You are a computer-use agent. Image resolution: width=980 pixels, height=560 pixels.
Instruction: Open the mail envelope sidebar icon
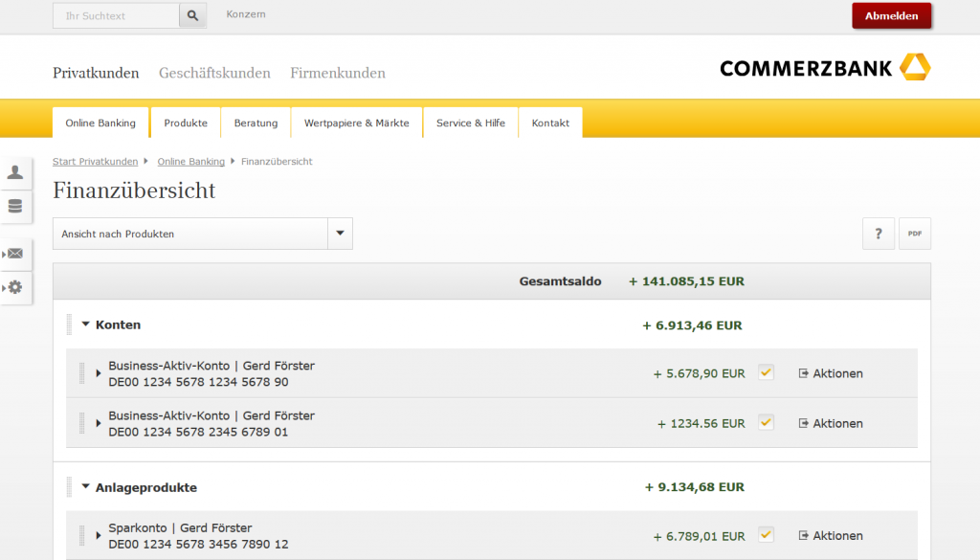[x=15, y=254]
